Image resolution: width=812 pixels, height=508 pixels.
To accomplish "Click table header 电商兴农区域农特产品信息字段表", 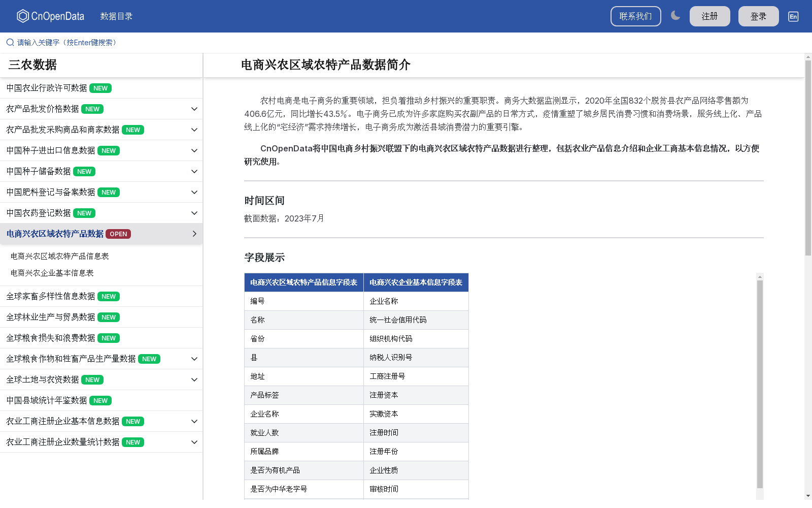I will coord(303,282).
